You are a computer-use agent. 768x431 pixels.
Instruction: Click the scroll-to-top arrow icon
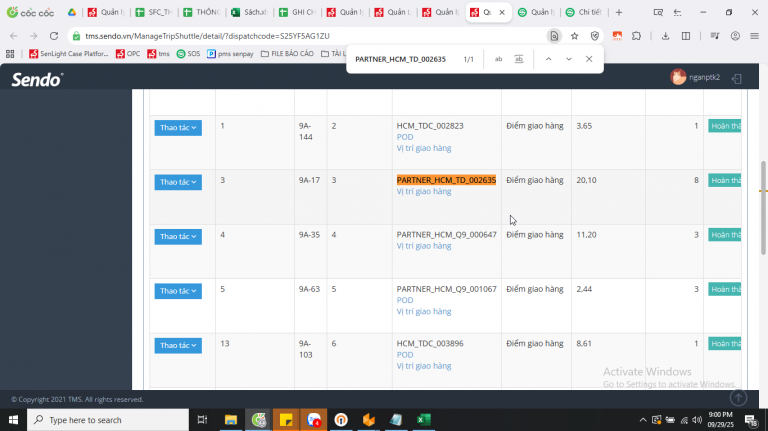tap(738, 397)
